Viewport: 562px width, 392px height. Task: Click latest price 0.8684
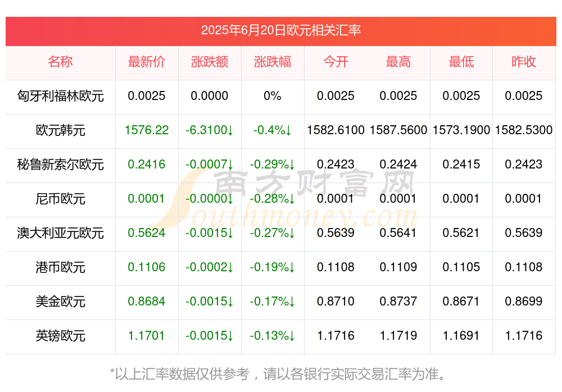[147, 302]
